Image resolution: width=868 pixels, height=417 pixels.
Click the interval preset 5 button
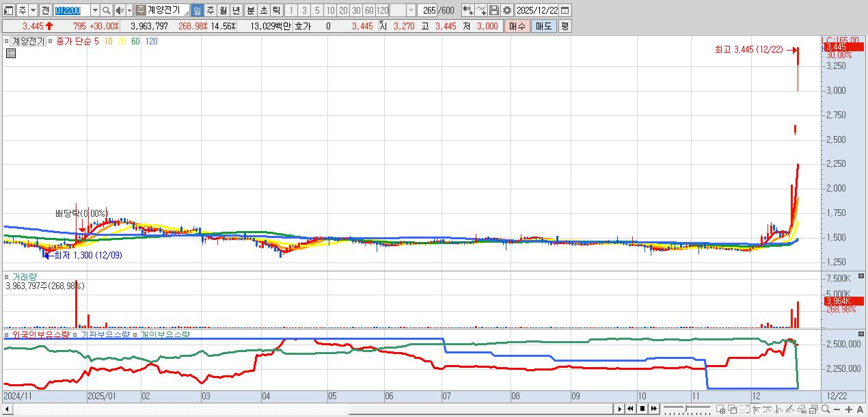coord(317,10)
